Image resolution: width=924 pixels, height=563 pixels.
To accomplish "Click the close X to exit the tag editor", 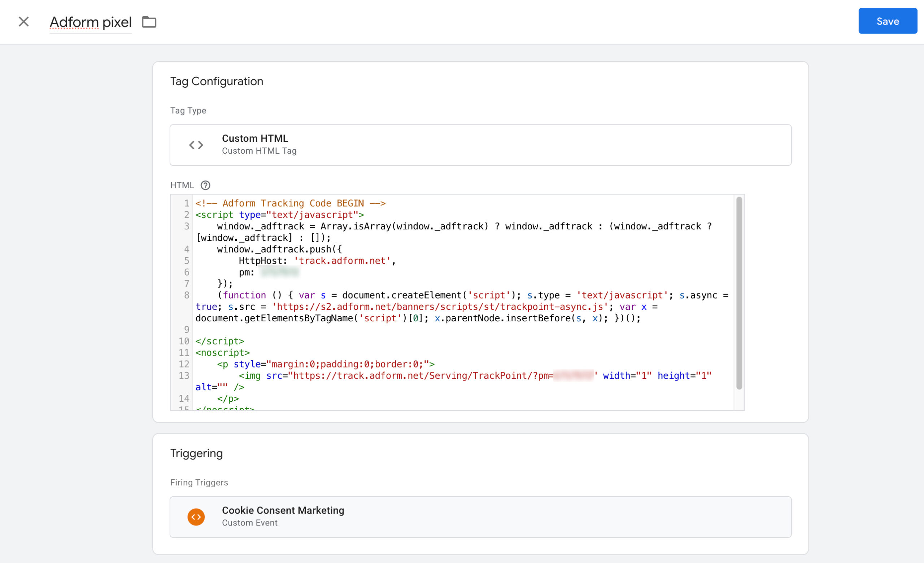I will point(23,21).
